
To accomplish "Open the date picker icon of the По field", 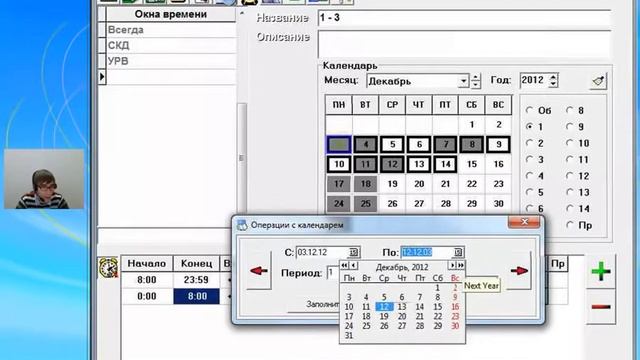I will 458,252.
